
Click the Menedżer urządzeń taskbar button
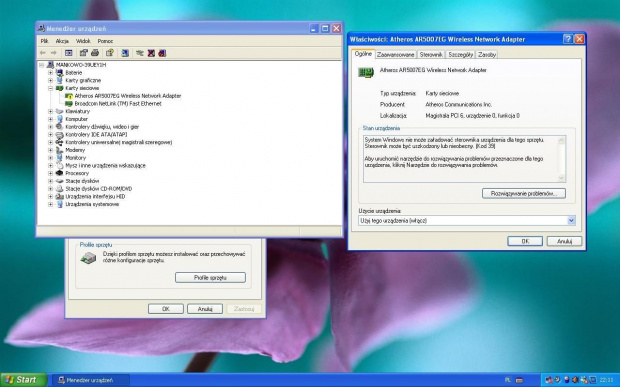[91, 380]
